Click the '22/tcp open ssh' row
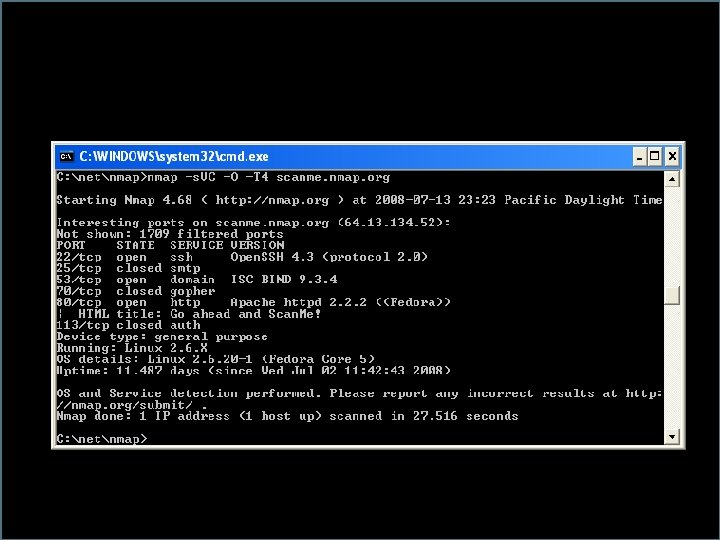Image resolution: width=720 pixels, height=540 pixels. click(x=242, y=257)
